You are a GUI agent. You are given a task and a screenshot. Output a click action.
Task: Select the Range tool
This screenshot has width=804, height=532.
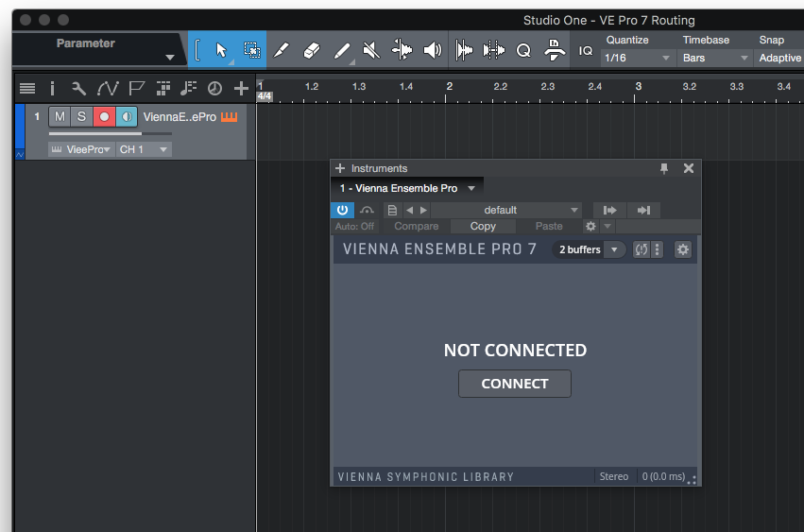point(251,50)
